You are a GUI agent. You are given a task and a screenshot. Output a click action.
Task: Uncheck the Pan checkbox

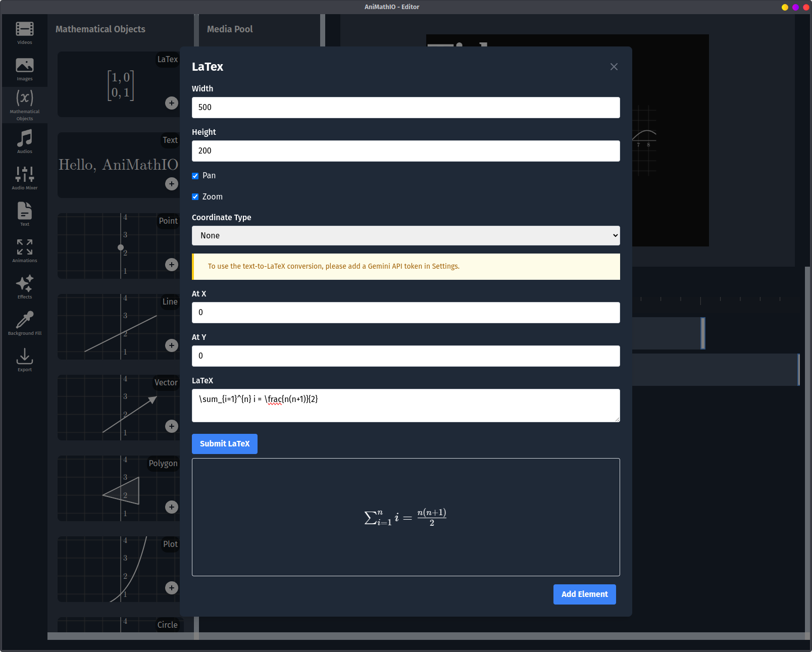[195, 176]
